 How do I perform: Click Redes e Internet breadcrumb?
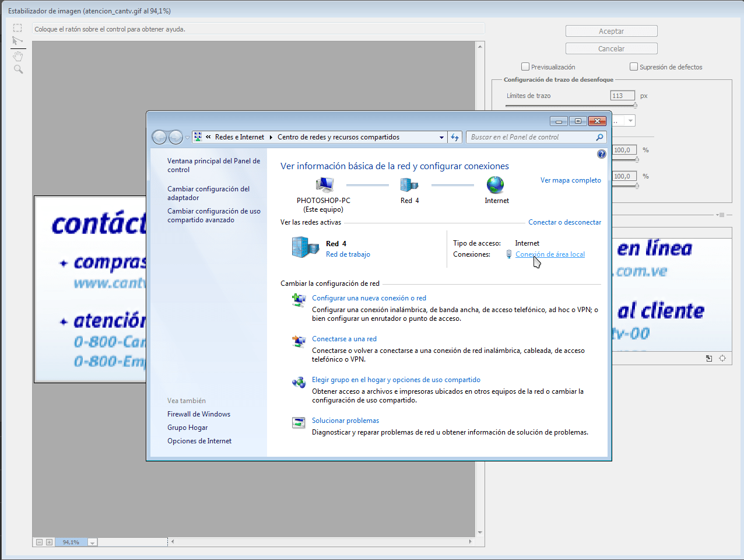click(240, 137)
